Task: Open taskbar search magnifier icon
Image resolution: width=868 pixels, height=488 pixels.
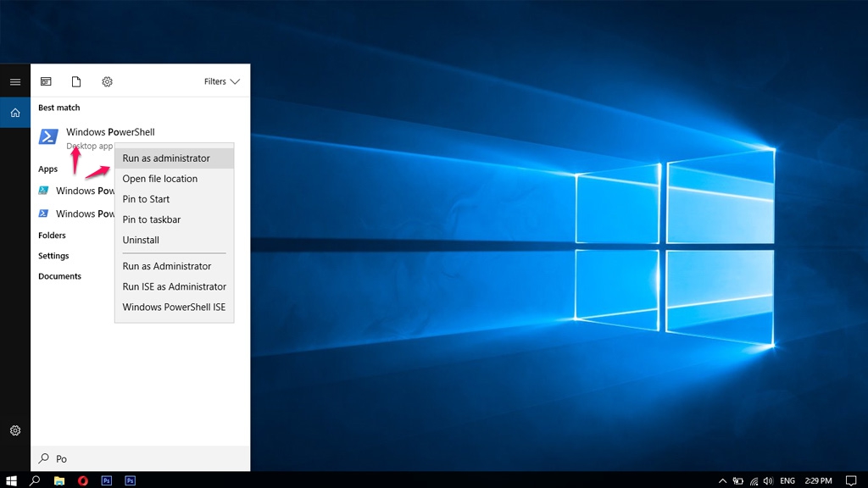Action: click(x=34, y=480)
